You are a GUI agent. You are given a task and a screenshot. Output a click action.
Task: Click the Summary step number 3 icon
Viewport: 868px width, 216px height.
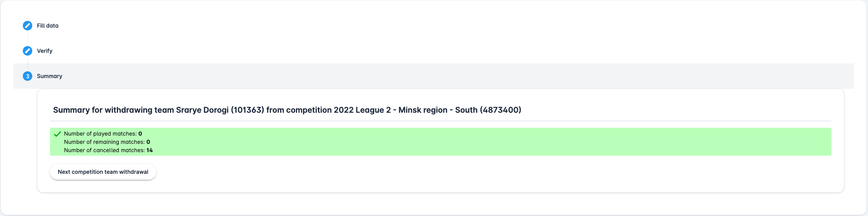click(x=28, y=76)
